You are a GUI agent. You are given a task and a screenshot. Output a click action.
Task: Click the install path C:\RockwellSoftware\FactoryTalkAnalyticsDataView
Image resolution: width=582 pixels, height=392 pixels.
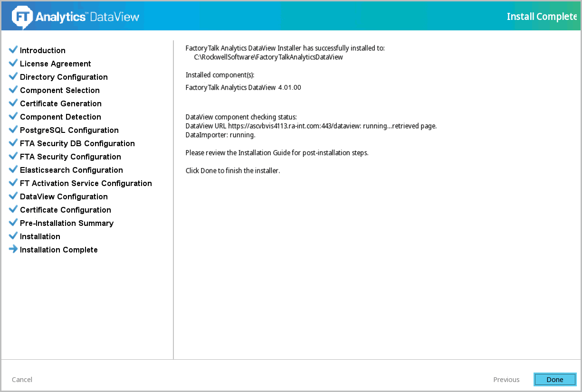(x=268, y=57)
